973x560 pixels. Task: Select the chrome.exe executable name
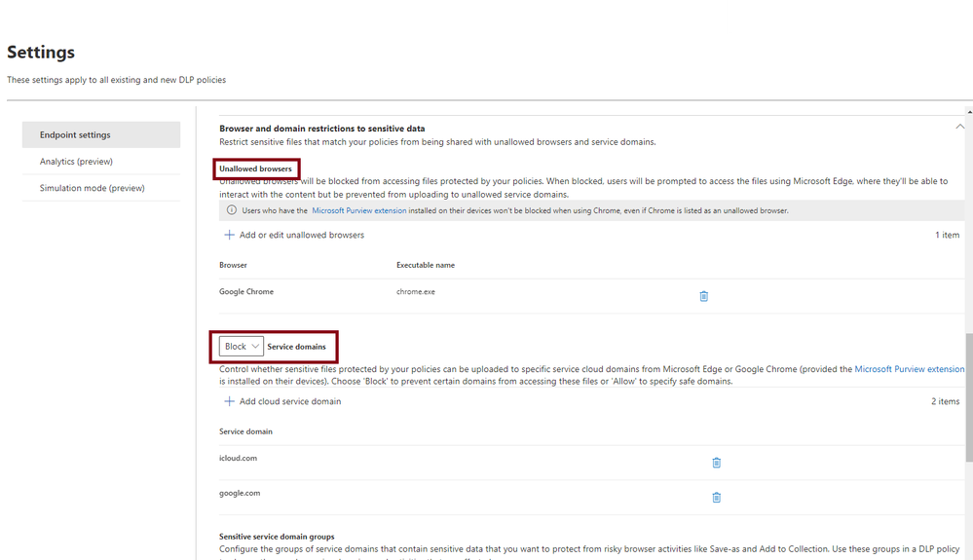coord(416,291)
